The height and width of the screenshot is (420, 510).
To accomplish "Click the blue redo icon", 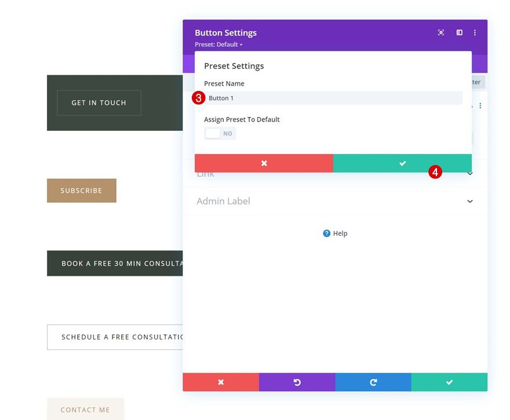I will (x=373, y=382).
